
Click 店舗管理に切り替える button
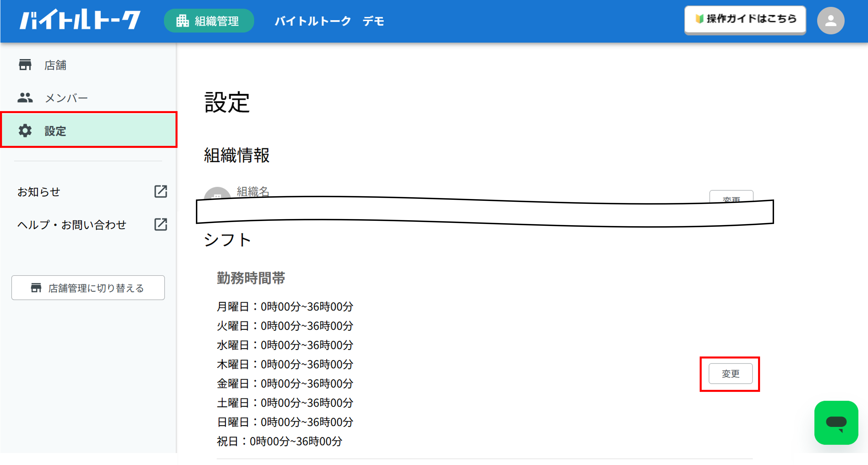88,288
